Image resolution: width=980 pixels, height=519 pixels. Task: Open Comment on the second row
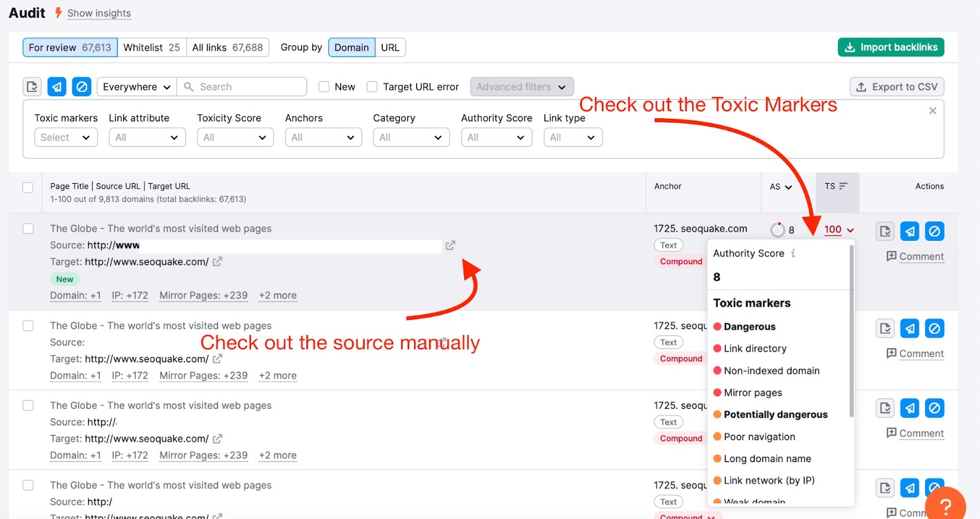(x=915, y=354)
